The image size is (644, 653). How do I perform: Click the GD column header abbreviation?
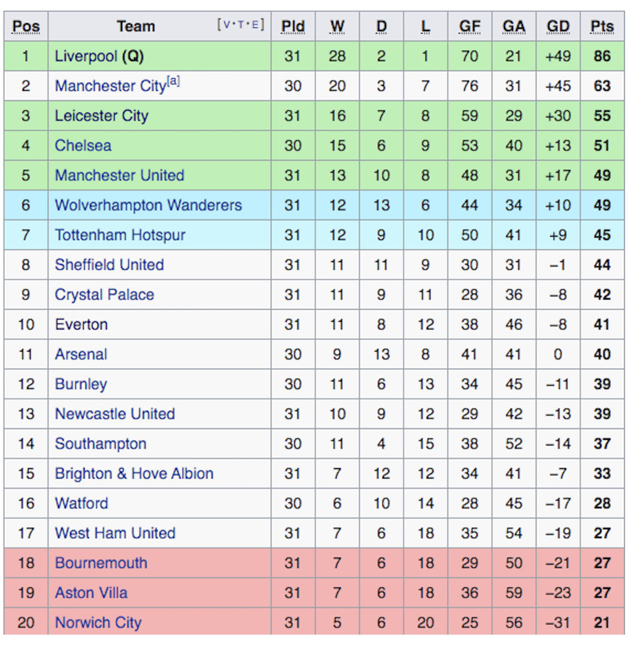pos(558,27)
